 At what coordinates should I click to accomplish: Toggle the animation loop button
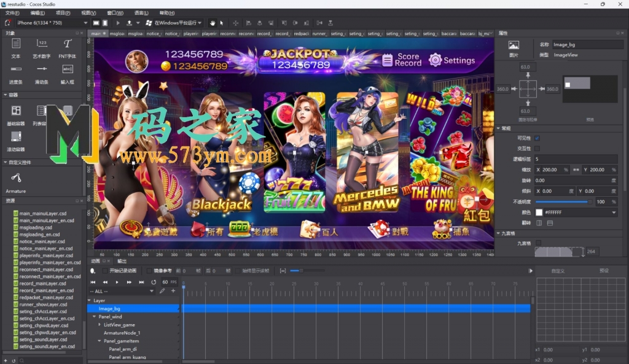click(153, 282)
